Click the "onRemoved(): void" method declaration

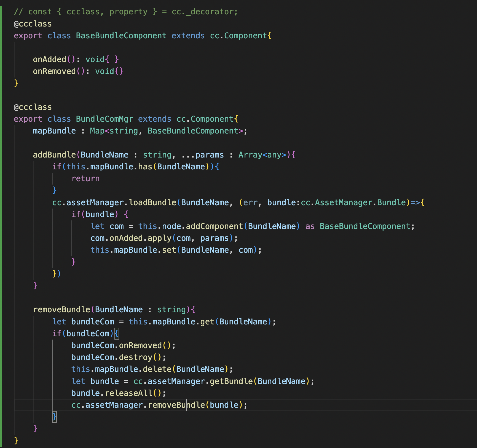coord(78,71)
